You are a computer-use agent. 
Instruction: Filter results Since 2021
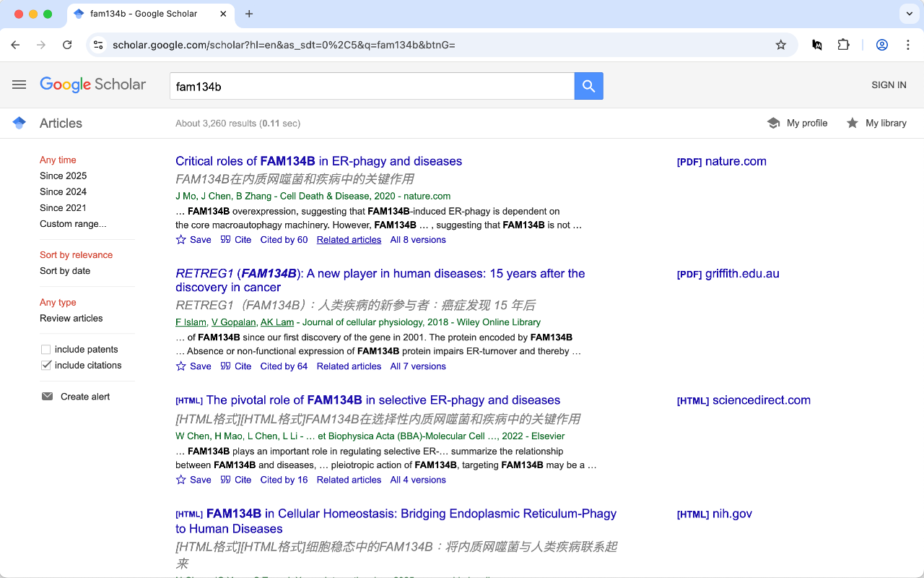[x=63, y=207]
